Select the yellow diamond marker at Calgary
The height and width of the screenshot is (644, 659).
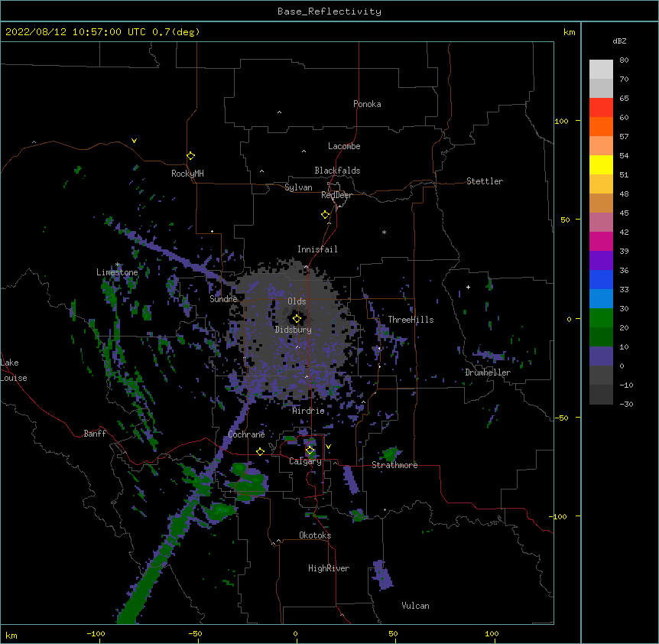(x=310, y=450)
